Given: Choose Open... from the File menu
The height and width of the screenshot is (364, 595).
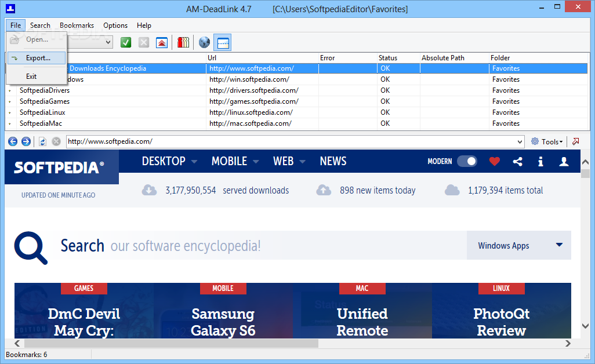Looking at the screenshot, I should click(37, 39).
